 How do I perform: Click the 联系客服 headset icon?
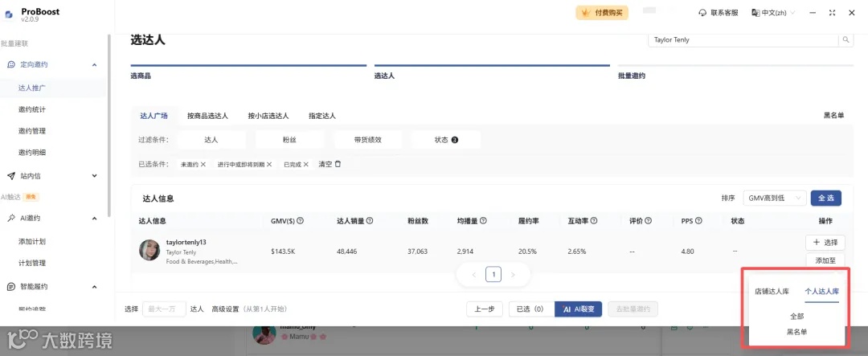(703, 13)
